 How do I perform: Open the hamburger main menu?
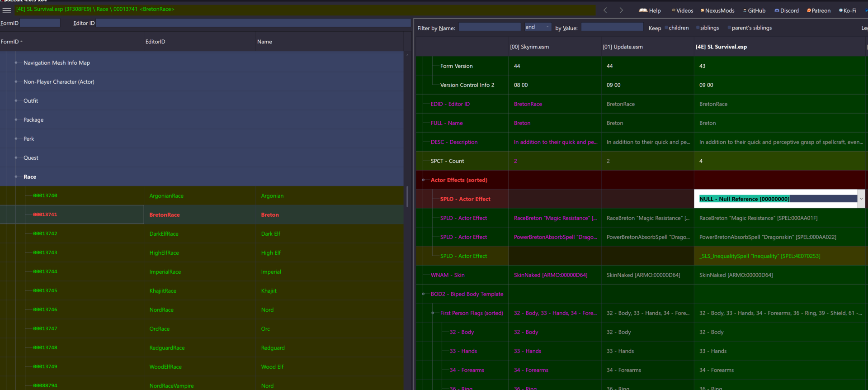pyautogui.click(x=7, y=10)
